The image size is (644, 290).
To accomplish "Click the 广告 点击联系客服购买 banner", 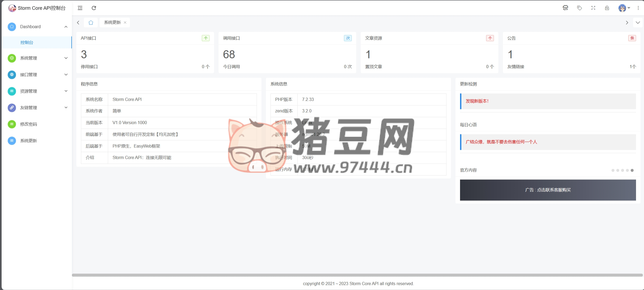I will pyautogui.click(x=548, y=190).
